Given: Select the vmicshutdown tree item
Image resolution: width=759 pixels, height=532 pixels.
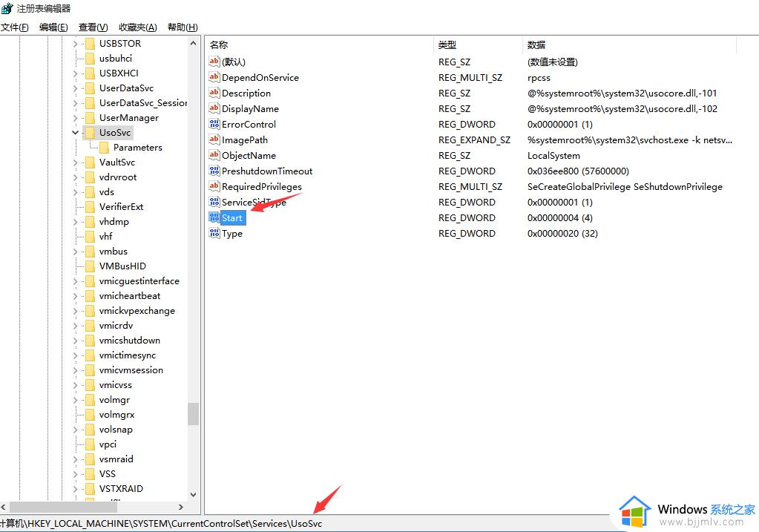Looking at the screenshot, I should click(129, 341).
